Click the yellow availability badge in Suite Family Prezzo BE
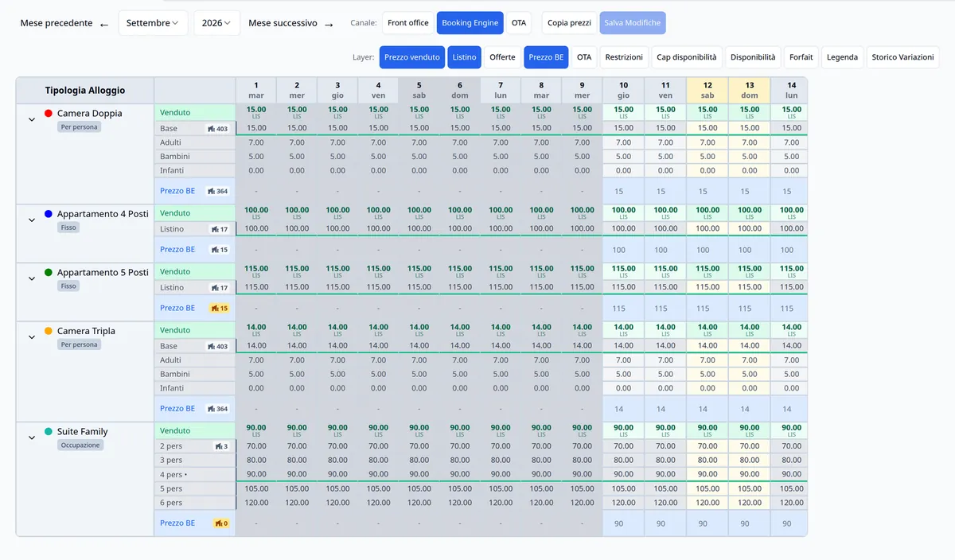Screen dimensions: 955x560 click(220, 523)
